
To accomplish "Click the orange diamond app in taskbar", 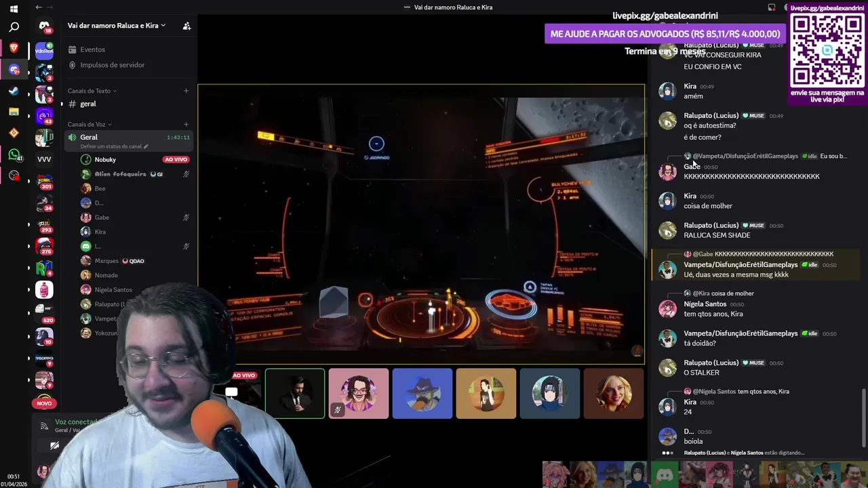I will click(x=14, y=134).
